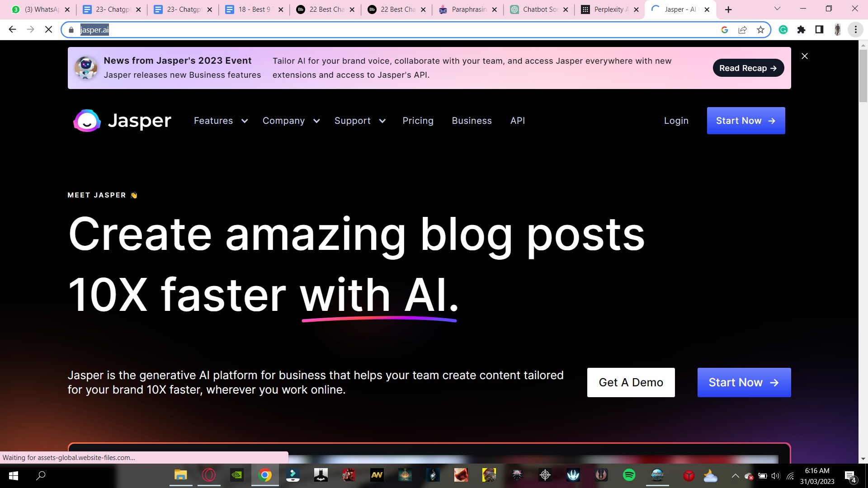Click the Grammarly extension icon
Viewport: 868px width, 488px height.
click(x=783, y=30)
